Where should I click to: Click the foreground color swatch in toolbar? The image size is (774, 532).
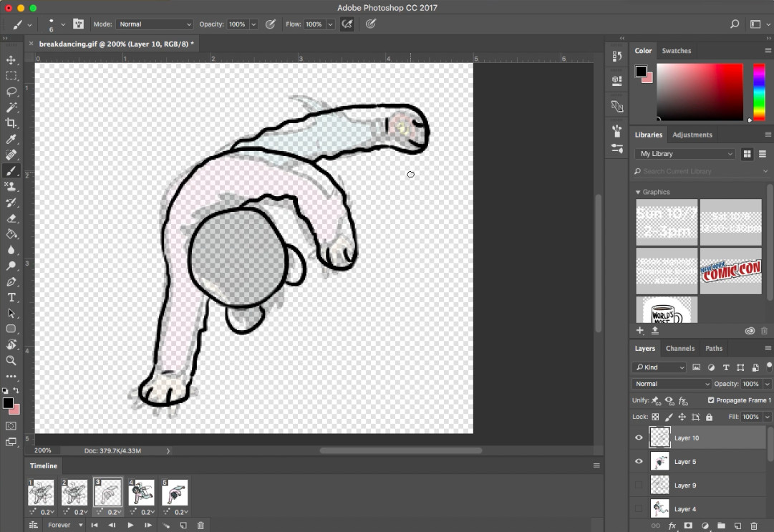(8, 403)
